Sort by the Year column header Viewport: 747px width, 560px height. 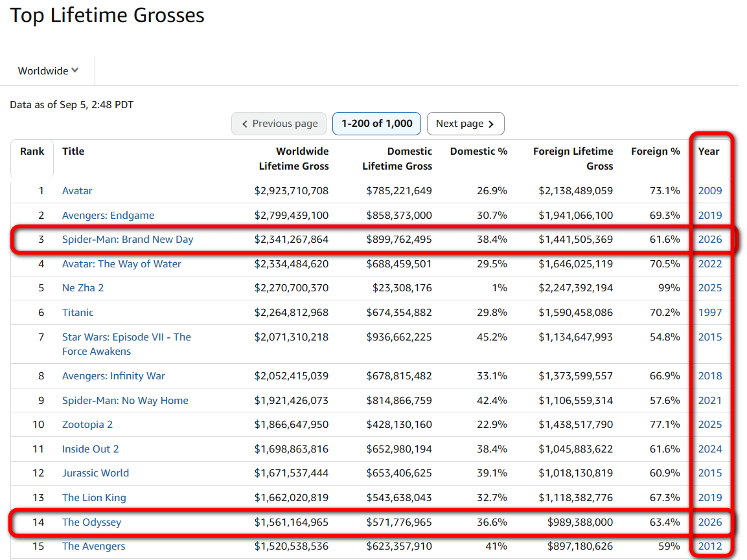[x=708, y=151]
